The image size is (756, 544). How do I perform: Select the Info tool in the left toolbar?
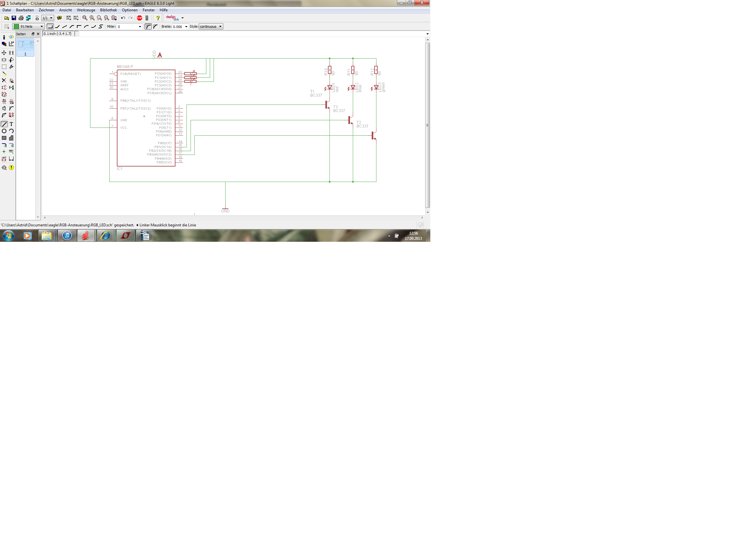click(4, 37)
